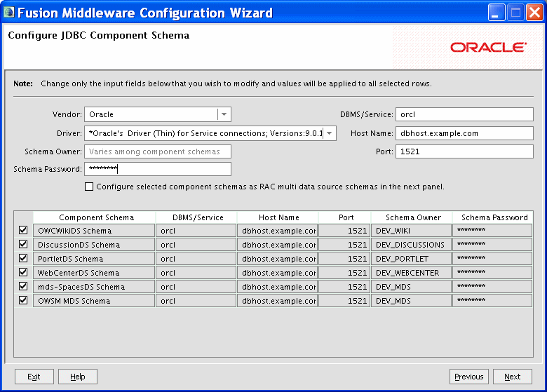
Task: Proceed with the Next button
Action: (513, 377)
